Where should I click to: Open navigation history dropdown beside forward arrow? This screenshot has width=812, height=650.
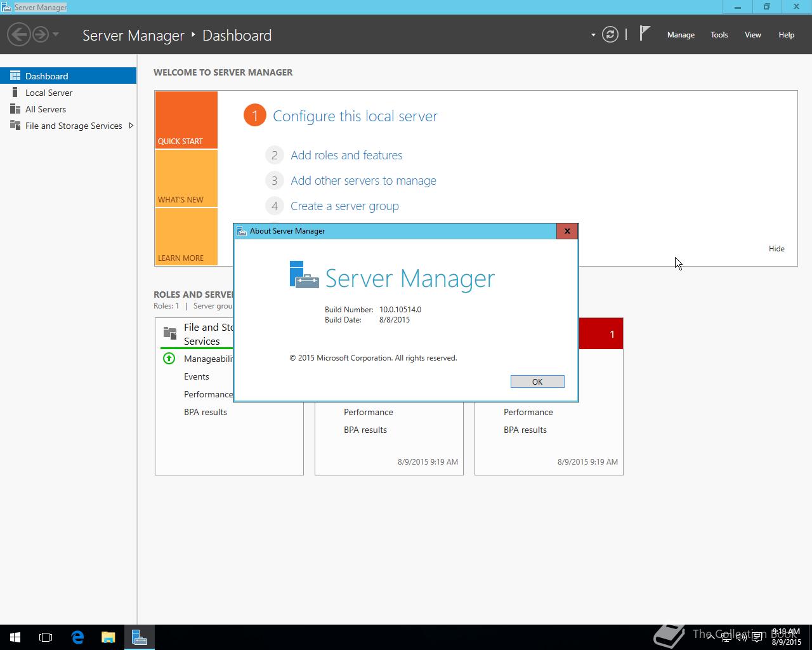pyautogui.click(x=56, y=34)
